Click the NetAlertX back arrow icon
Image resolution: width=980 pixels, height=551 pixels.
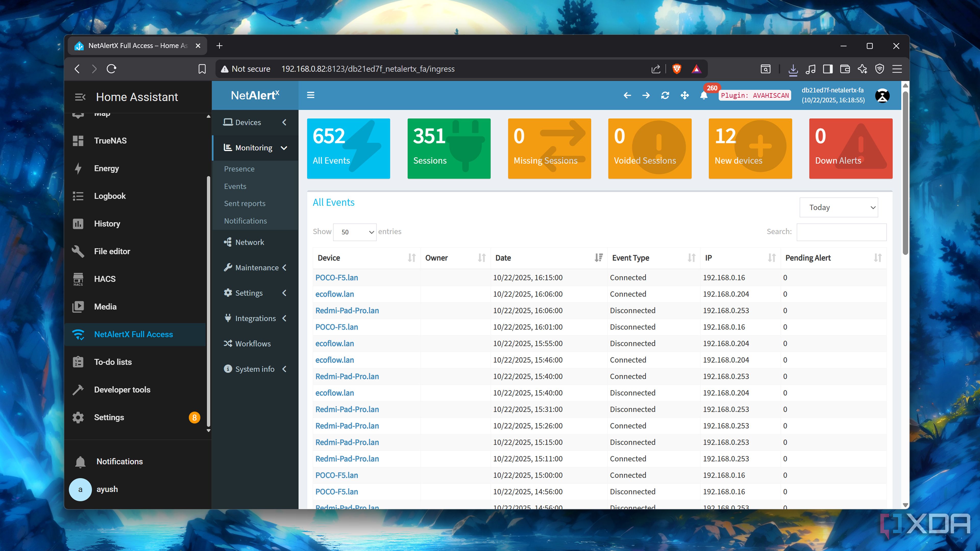(x=627, y=95)
